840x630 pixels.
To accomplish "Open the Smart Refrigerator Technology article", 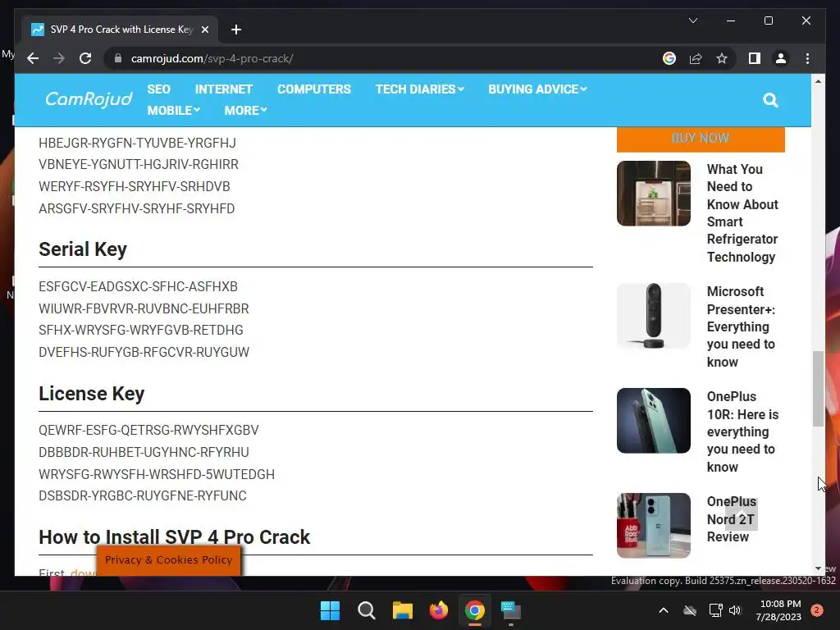I will tap(742, 213).
